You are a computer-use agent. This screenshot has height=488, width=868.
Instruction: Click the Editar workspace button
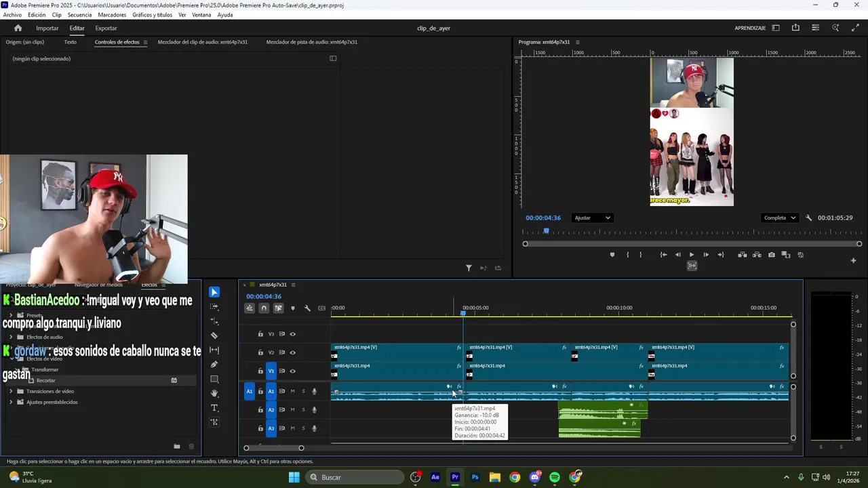coord(77,28)
